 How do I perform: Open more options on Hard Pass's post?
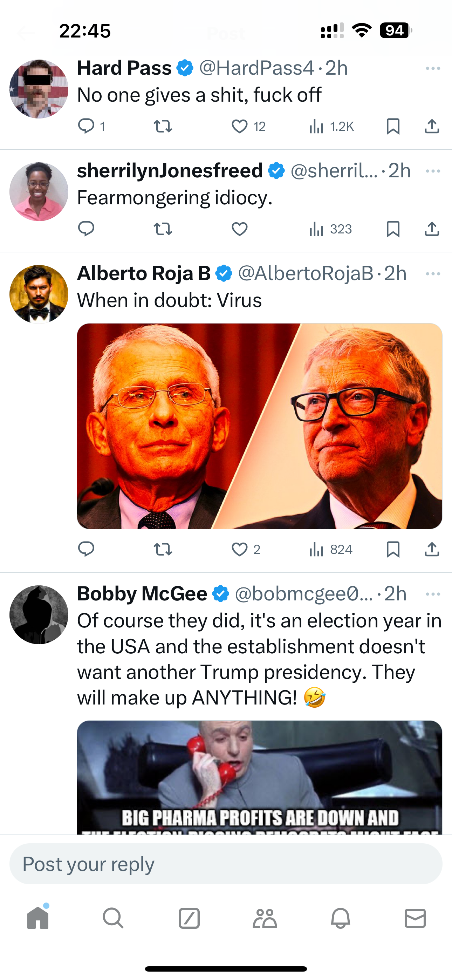coord(433,68)
